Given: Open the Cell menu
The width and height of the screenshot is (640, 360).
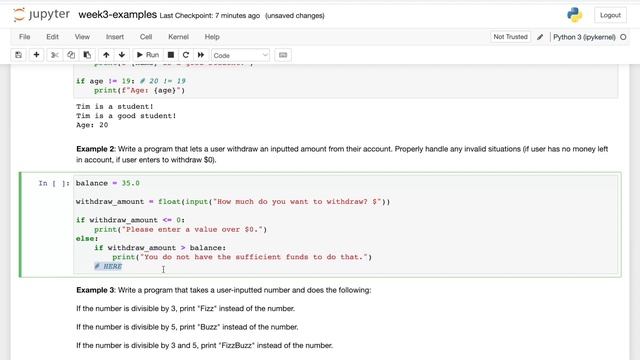Looking at the screenshot, I should point(146,37).
